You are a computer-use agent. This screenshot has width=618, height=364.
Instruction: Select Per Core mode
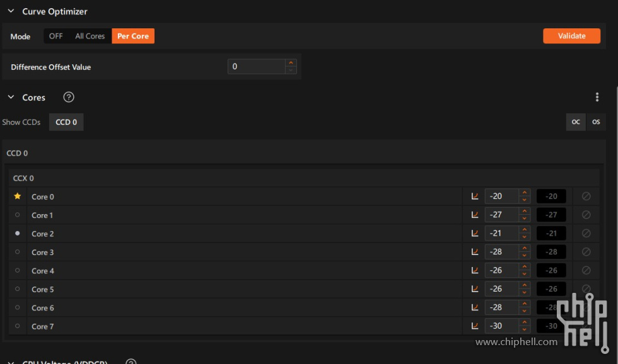[x=133, y=36]
